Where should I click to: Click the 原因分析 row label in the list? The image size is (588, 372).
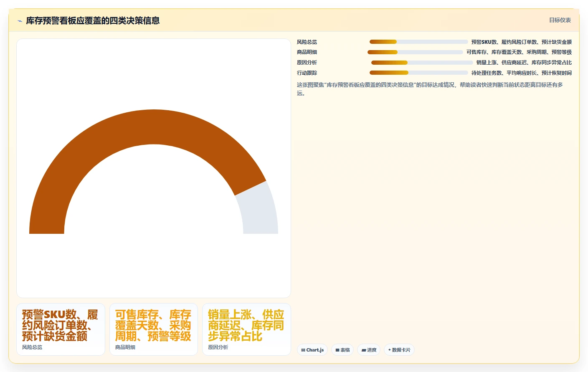pos(307,63)
